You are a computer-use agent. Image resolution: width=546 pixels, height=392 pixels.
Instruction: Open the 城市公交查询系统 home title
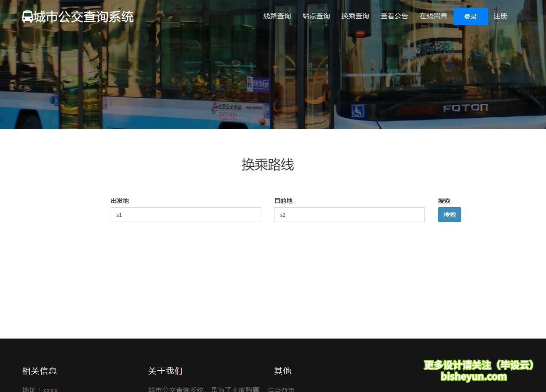click(x=83, y=17)
